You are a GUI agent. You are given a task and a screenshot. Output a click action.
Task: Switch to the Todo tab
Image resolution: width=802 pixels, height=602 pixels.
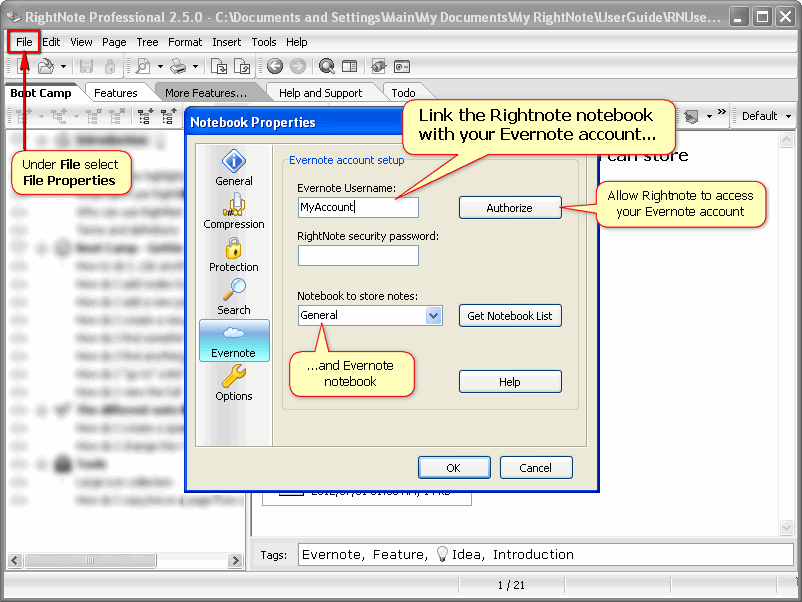pos(404,93)
